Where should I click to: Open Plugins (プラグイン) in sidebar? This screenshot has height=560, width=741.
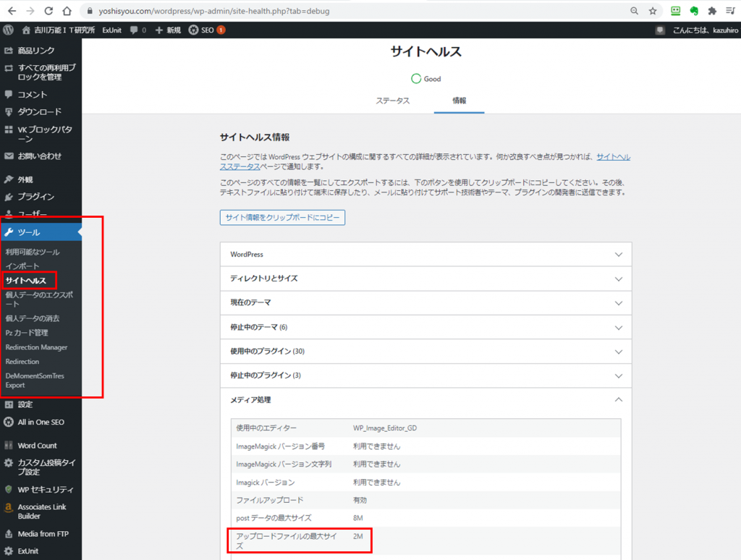tap(35, 197)
